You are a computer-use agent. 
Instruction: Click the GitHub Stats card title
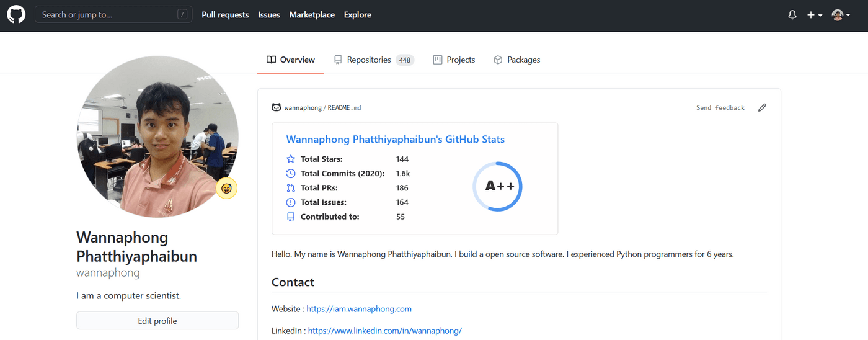[396, 140]
